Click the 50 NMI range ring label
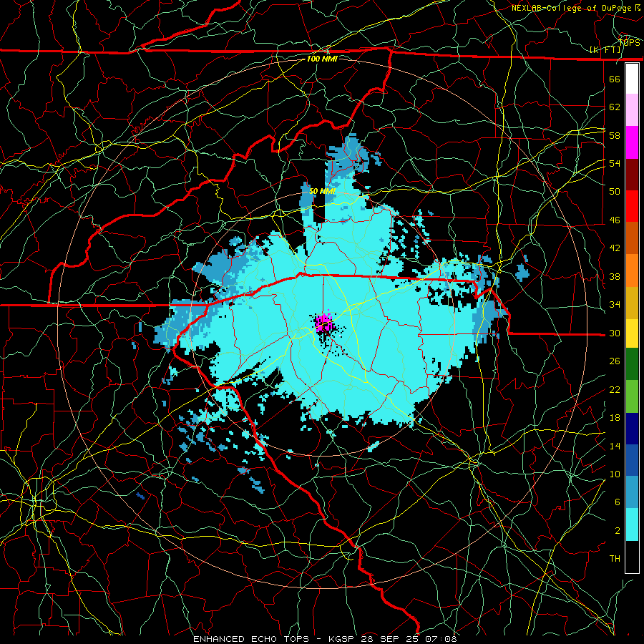 [322, 191]
